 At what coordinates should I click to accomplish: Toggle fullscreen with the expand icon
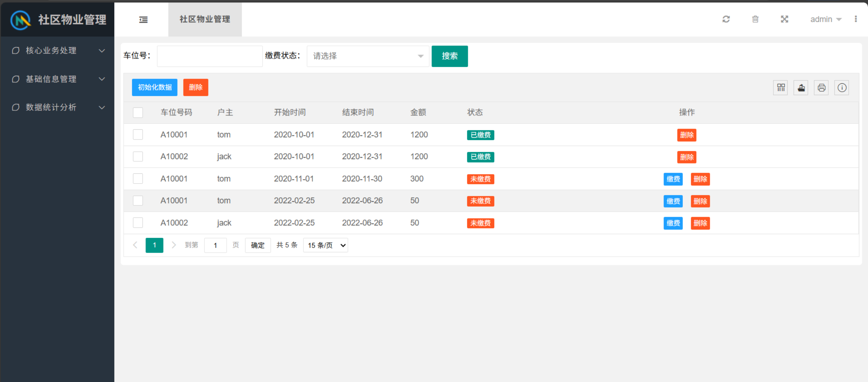(x=784, y=19)
